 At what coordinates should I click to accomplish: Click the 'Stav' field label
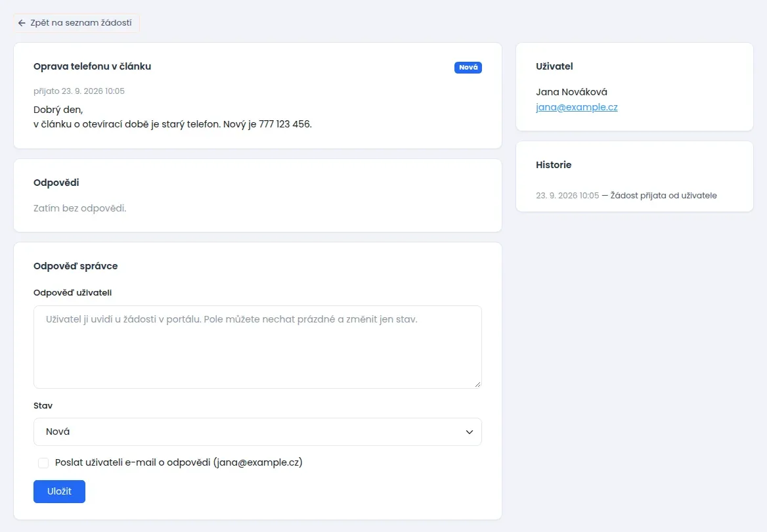click(43, 406)
